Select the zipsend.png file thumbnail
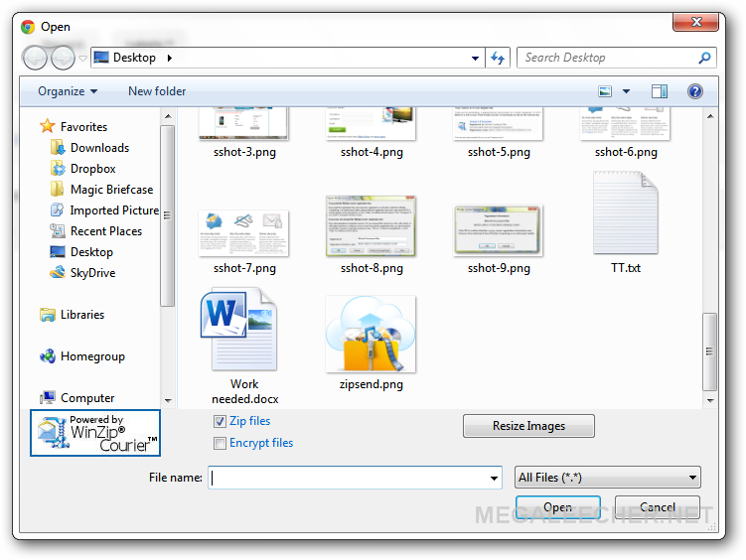 (x=371, y=334)
